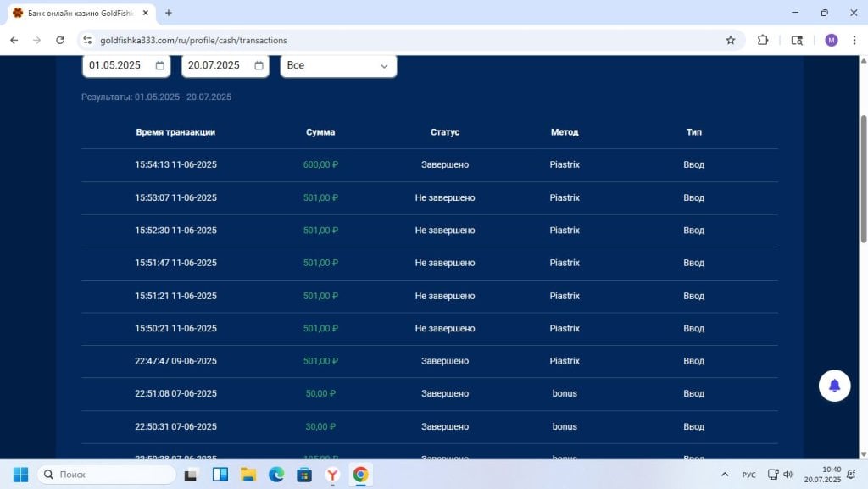Viewport: 868px width, 489px height.
Task: Click the 600,00 ₽ amount
Action: pos(320,164)
